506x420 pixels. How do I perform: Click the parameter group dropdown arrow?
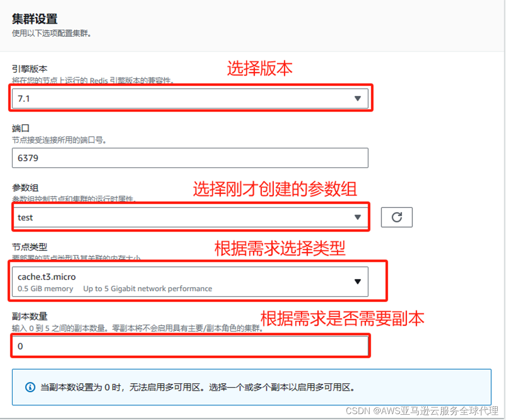pyautogui.click(x=357, y=217)
